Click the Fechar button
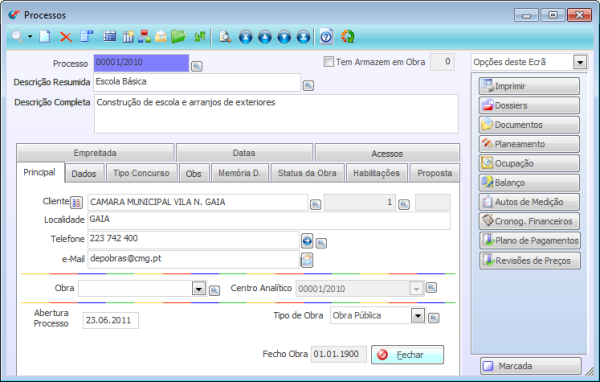The height and width of the screenshot is (382, 600). 408,355
